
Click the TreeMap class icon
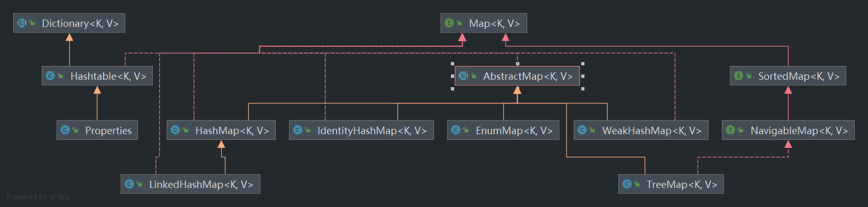click(x=627, y=184)
